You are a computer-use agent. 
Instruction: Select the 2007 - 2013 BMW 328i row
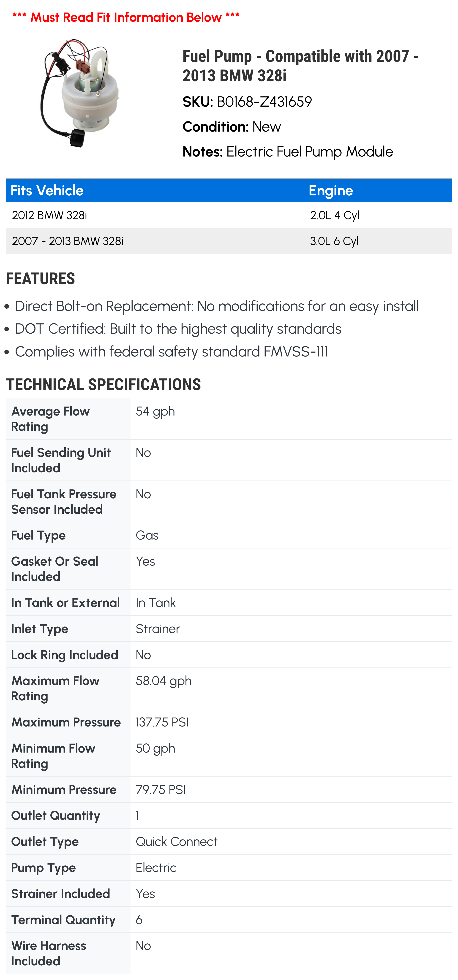tap(67, 241)
